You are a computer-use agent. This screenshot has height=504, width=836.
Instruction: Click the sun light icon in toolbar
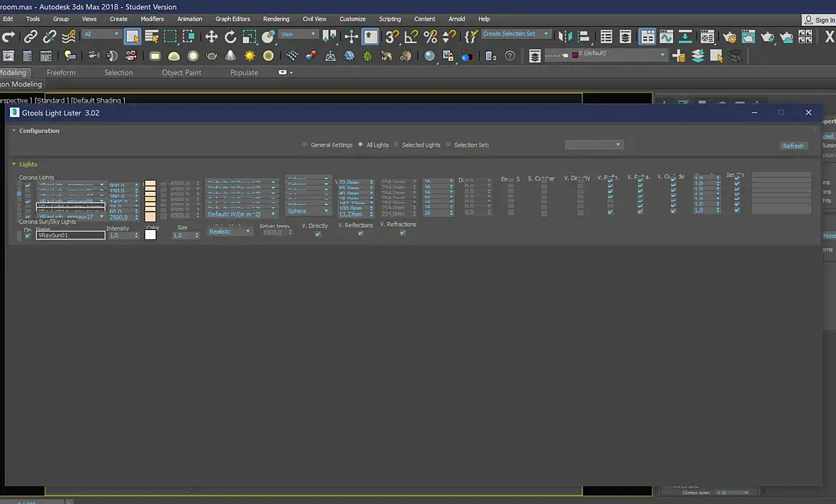coord(249,56)
